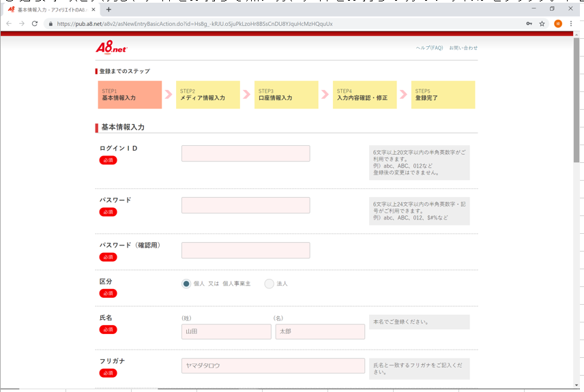Close the 基本情報入力 browser tab

tap(93, 10)
